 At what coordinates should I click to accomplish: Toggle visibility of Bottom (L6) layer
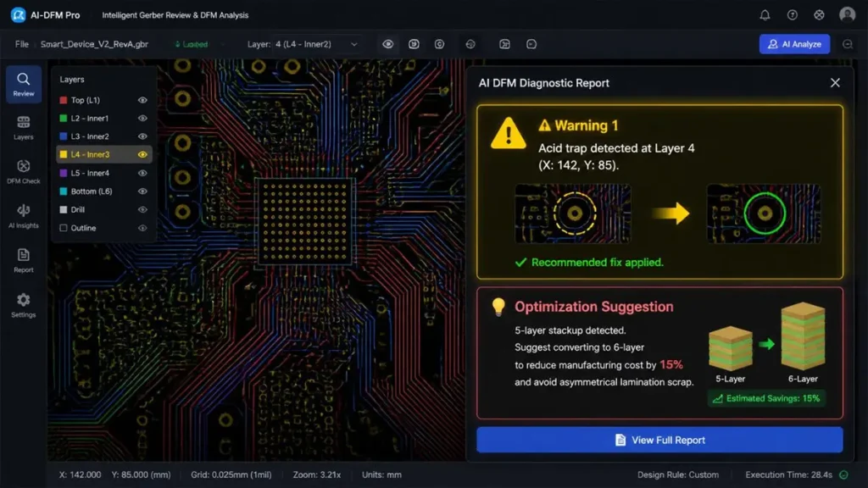142,191
